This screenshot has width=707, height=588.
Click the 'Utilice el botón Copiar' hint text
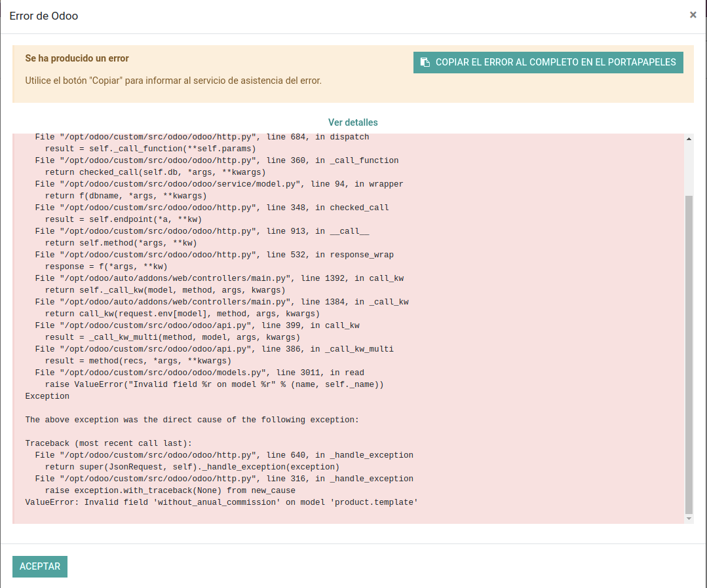click(173, 81)
